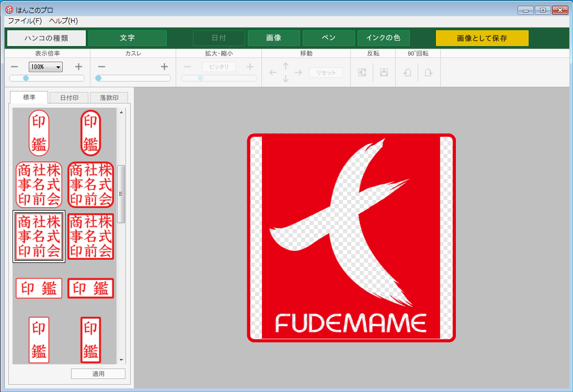
Task: Switch to the 日付印 tab
Action: [69, 98]
